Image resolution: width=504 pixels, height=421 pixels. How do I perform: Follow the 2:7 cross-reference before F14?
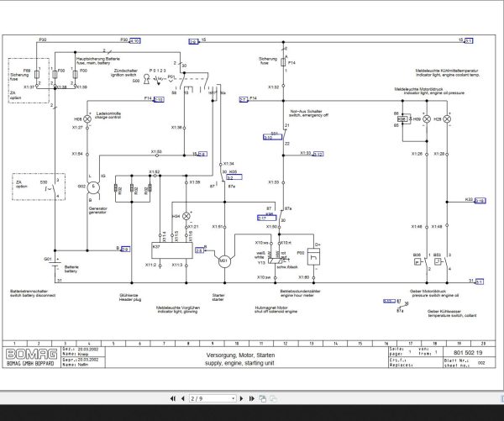click(x=244, y=100)
